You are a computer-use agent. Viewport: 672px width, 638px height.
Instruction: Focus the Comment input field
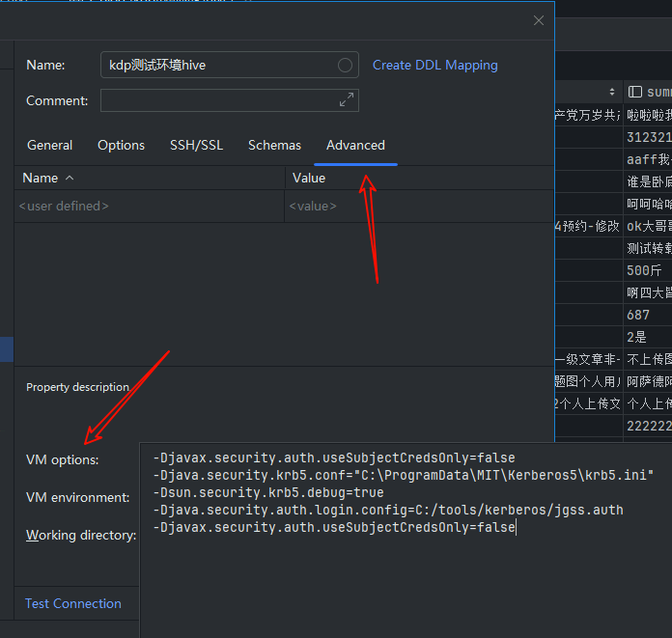tap(229, 100)
